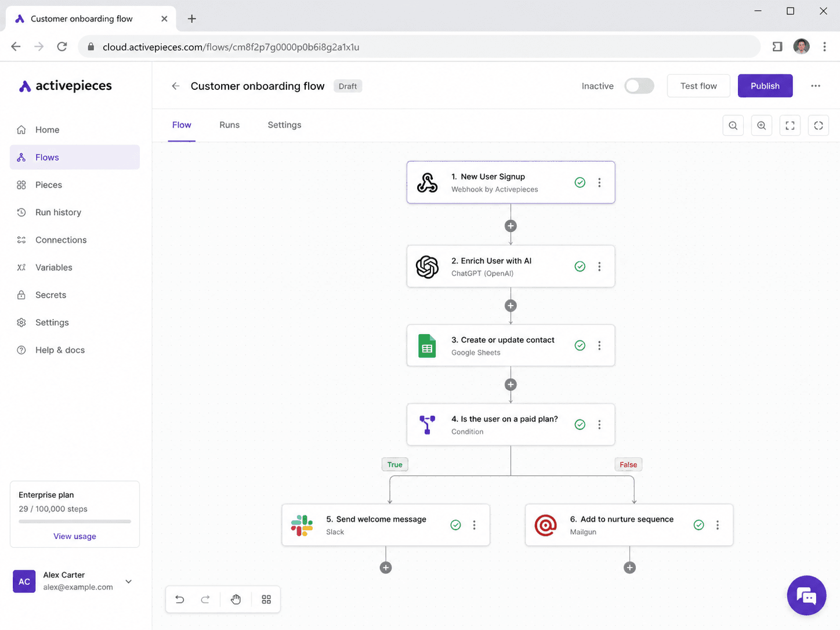Switch to the Flow tab
Viewport: 840px width, 630px height.
(182, 125)
